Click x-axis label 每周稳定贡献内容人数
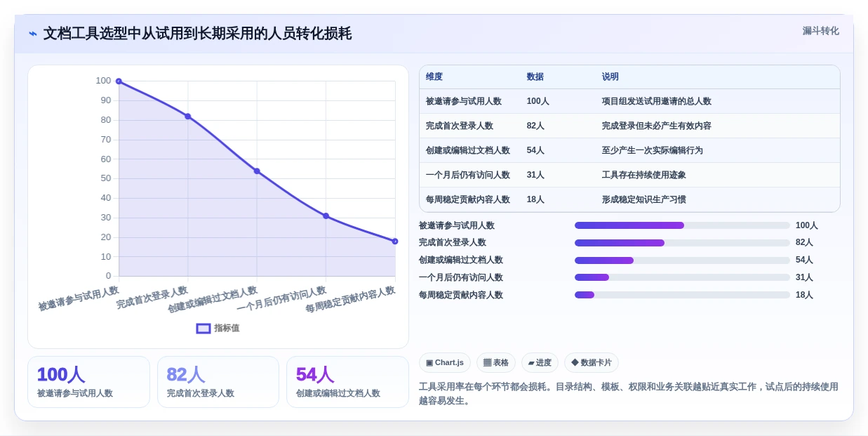Viewport: 868px width, 436px height. (x=351, y=298)
